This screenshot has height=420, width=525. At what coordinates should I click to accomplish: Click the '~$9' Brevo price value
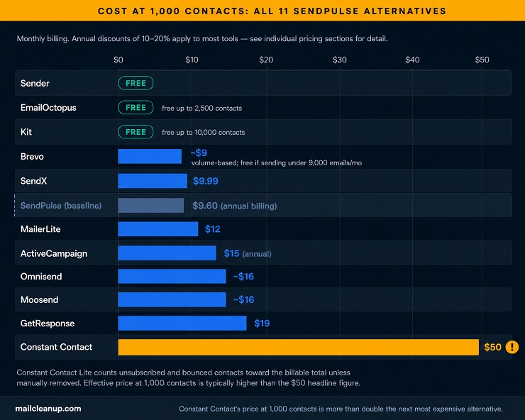199,153
